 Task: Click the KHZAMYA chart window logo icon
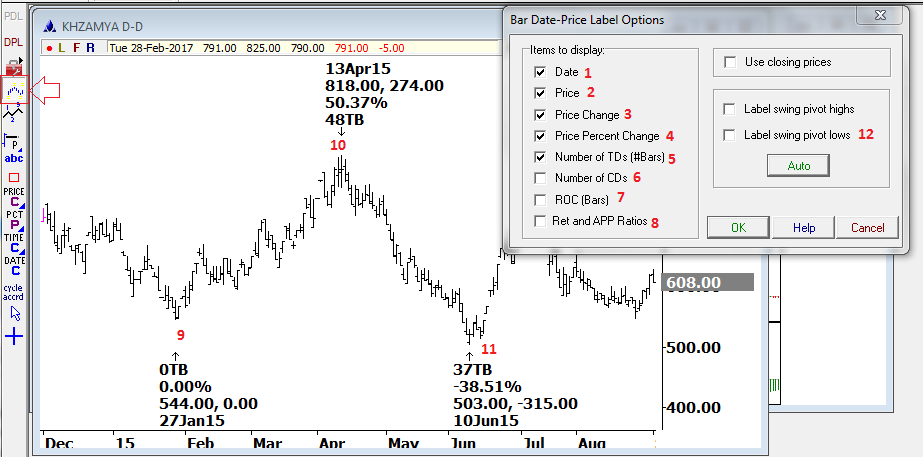tap(50, 26)
